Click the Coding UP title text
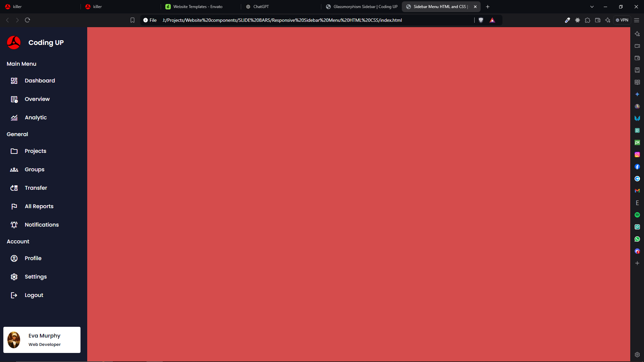The height and width of the screenshot is (362, 644). (x=46, y=43)
